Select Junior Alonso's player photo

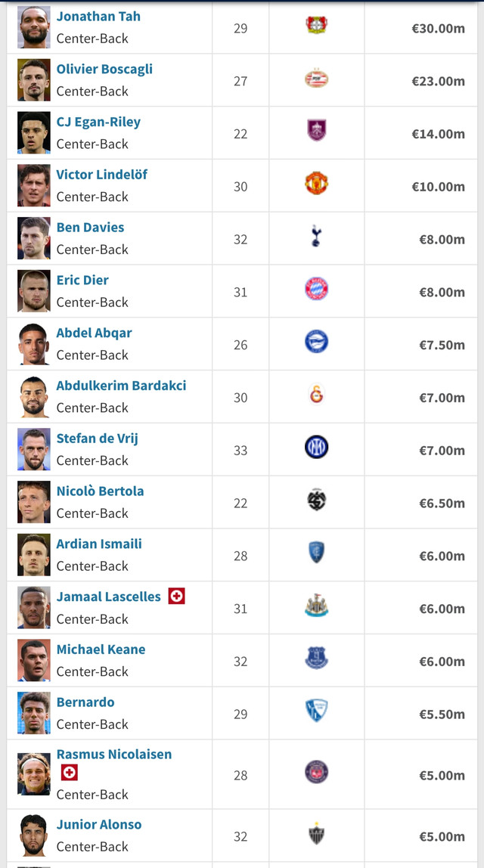(34, 835)
